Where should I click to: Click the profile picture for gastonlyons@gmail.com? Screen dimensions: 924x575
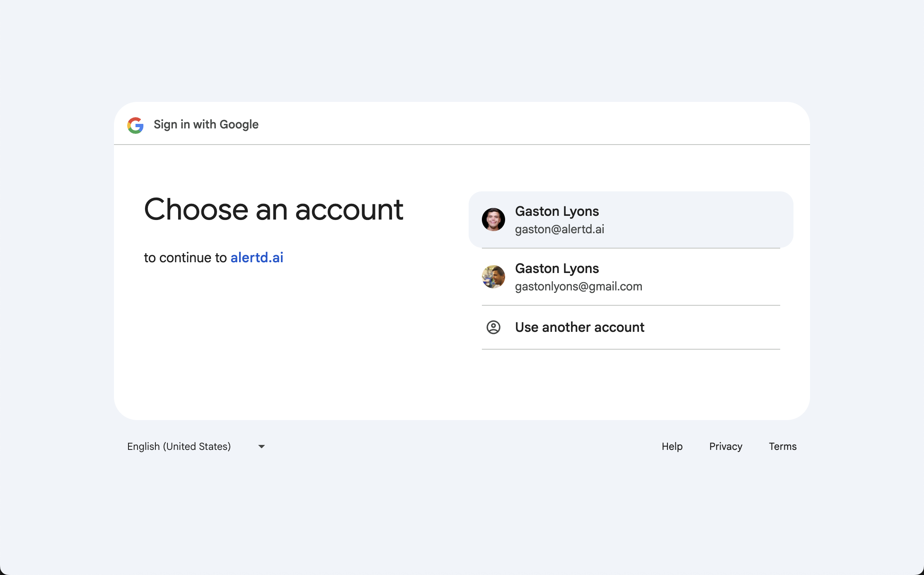[493, 276]
